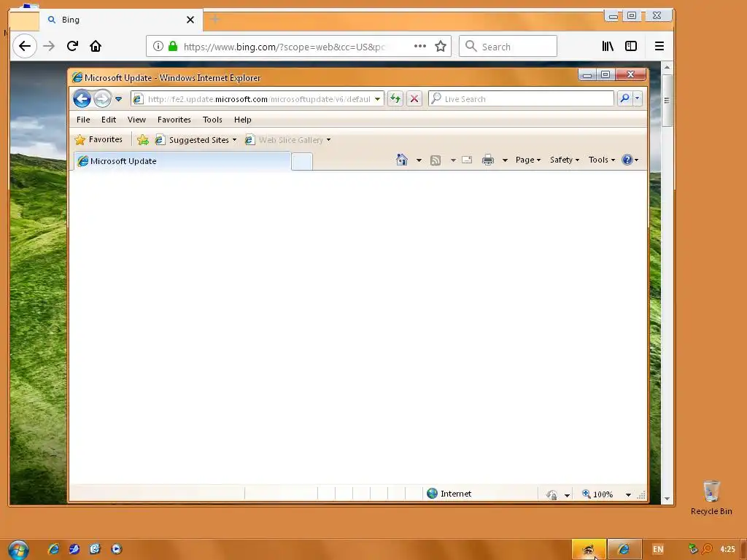Show site information icon in Firefox URL bar
This screenshot has height=560, width=747.
pos(158,46)
